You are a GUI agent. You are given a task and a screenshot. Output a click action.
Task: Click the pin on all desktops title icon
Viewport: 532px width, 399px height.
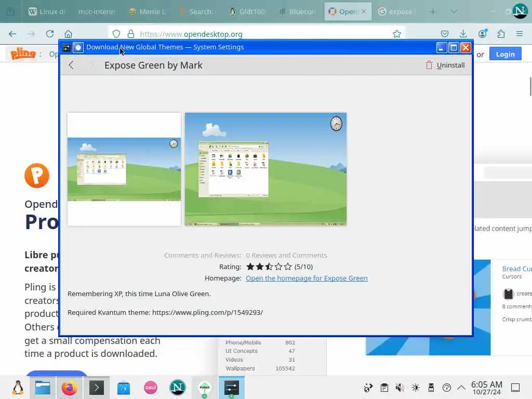coord(78,47)
